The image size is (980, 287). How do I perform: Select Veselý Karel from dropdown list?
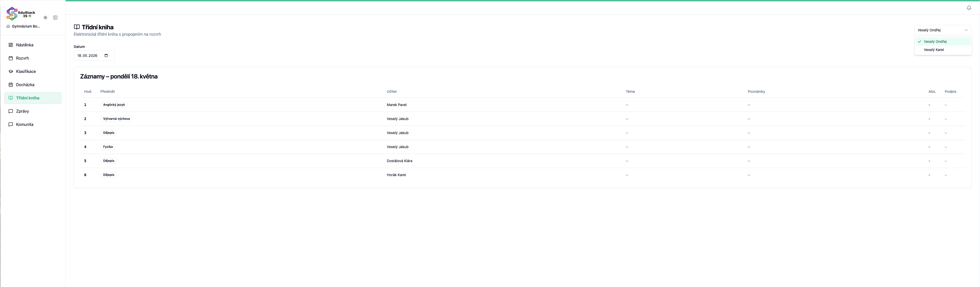pyautogui.click(x=943, y=50)
